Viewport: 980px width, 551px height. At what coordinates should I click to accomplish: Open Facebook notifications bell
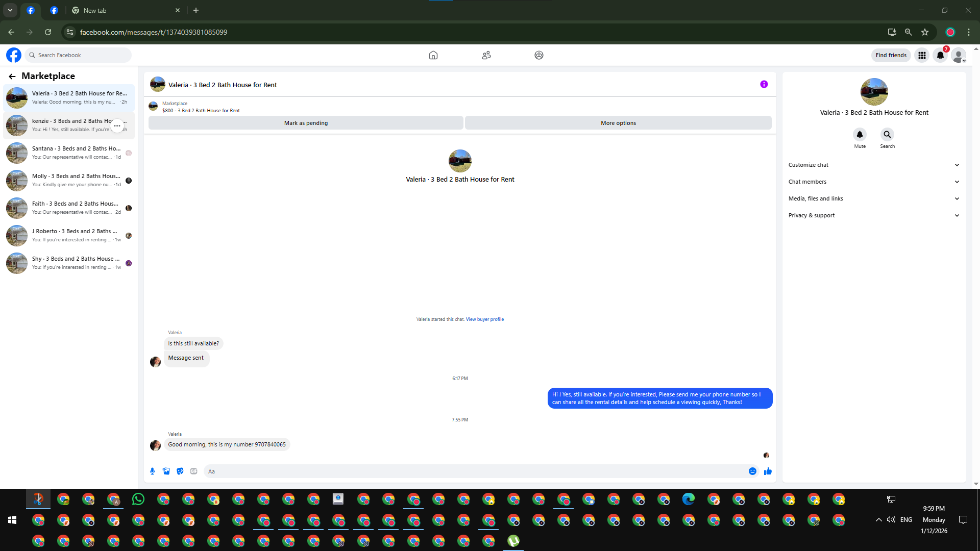940,55
